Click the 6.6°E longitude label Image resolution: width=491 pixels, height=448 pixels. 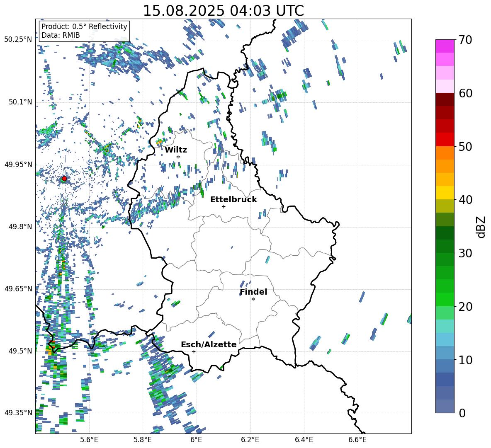click(x=357, y=440)
